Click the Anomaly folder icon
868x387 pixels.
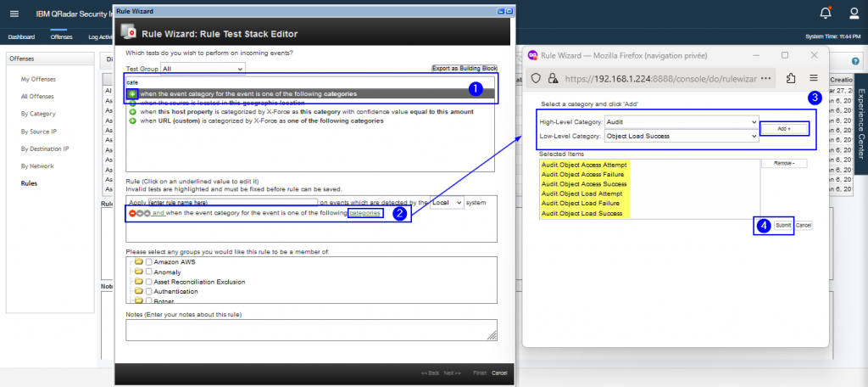click(139, 272)
